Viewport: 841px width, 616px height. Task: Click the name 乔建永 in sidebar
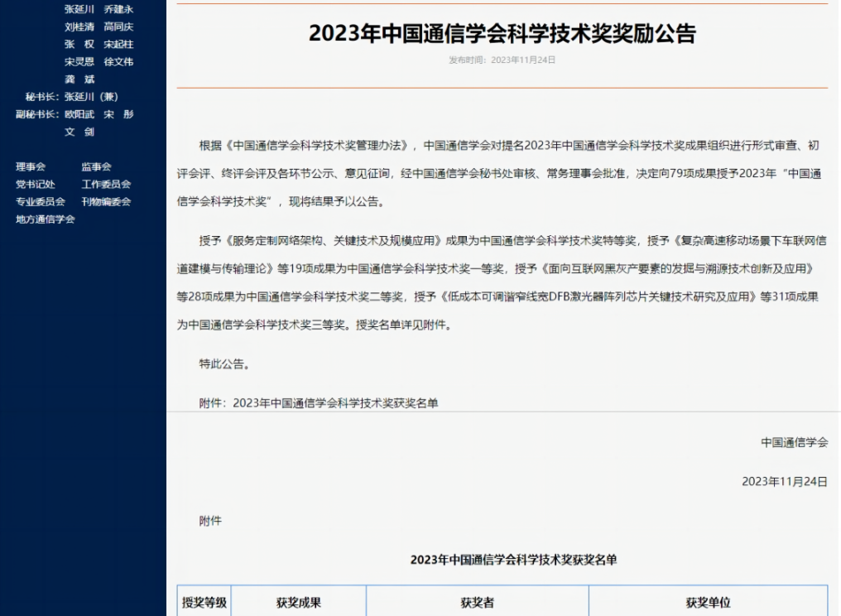pos(118,9)
